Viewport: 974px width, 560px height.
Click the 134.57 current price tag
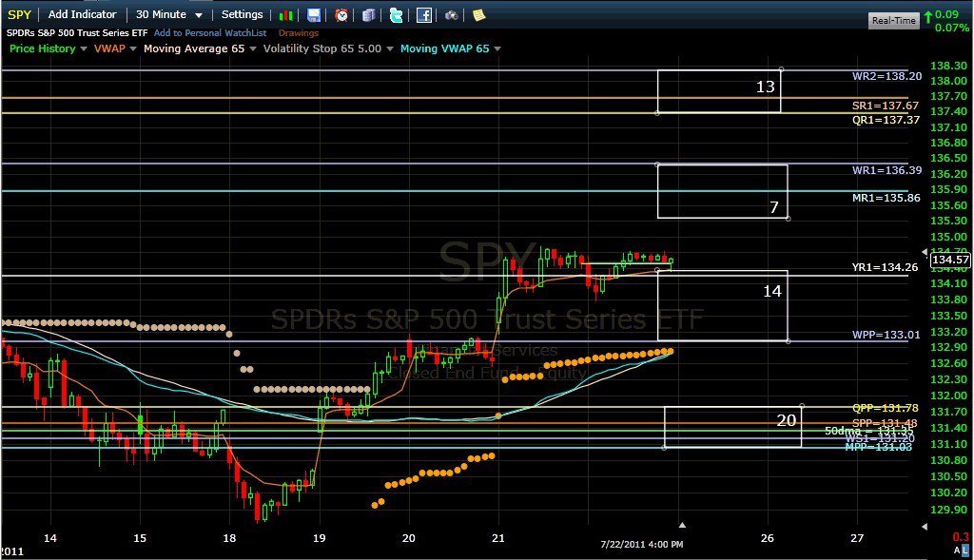950,260
